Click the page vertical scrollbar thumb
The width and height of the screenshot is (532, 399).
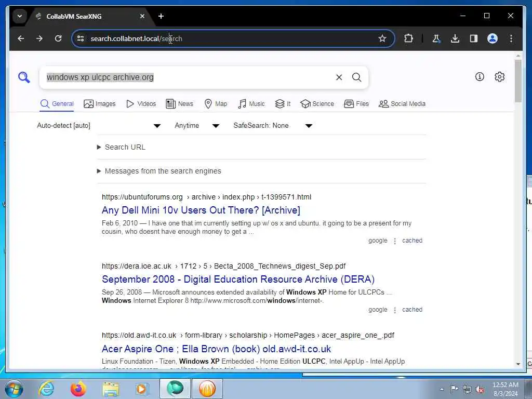[x=518, y=81]
